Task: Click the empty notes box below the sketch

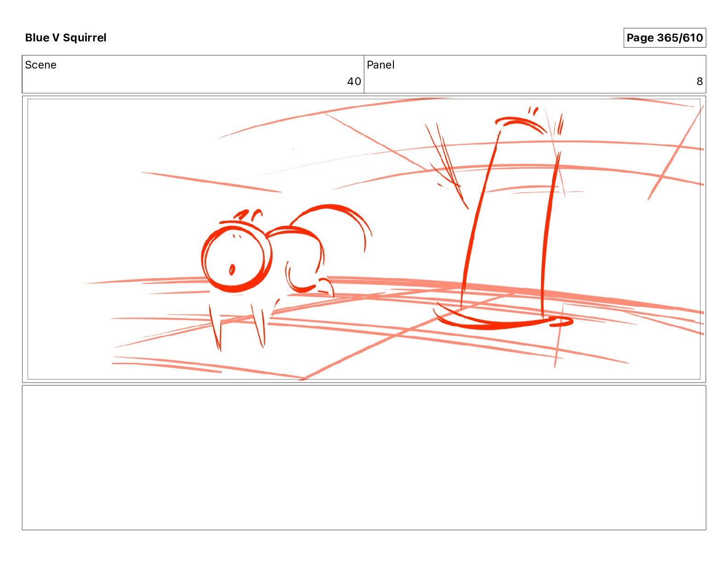Action: [364, 458]
